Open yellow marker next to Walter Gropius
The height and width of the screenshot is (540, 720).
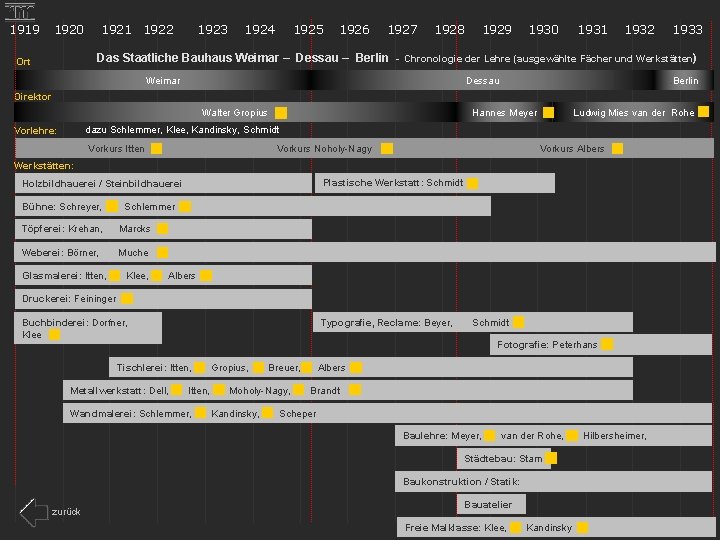tap(281, 112)
